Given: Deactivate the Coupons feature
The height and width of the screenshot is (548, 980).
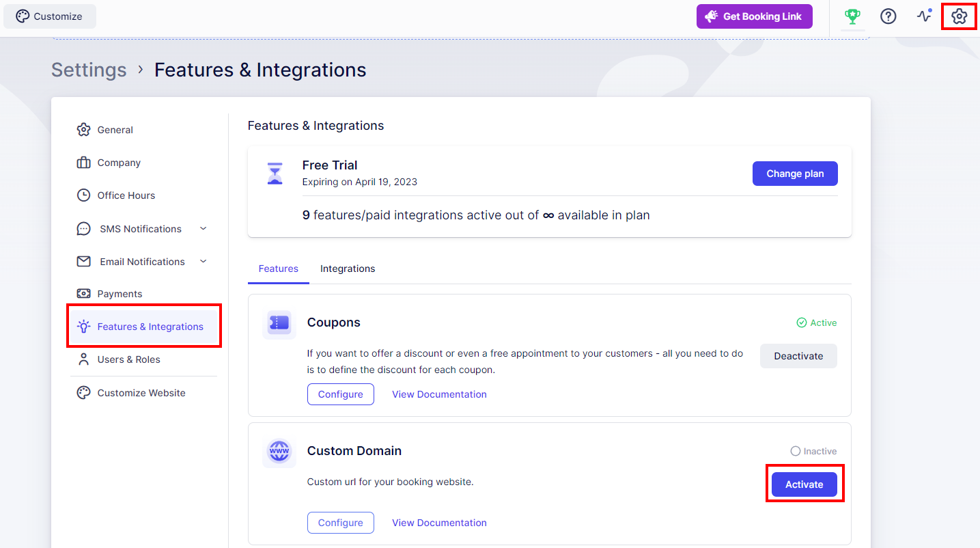Looking at the screenshot, I should coord(798,356).
